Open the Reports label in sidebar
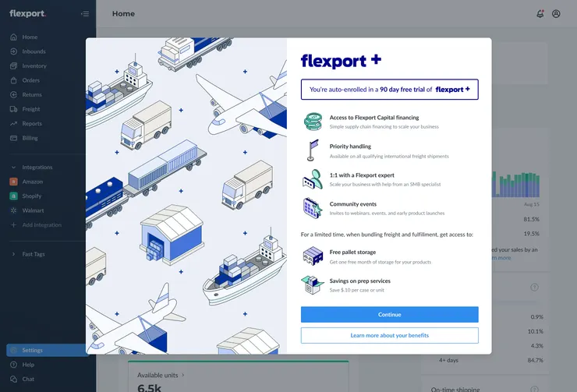 click(32, 124)
